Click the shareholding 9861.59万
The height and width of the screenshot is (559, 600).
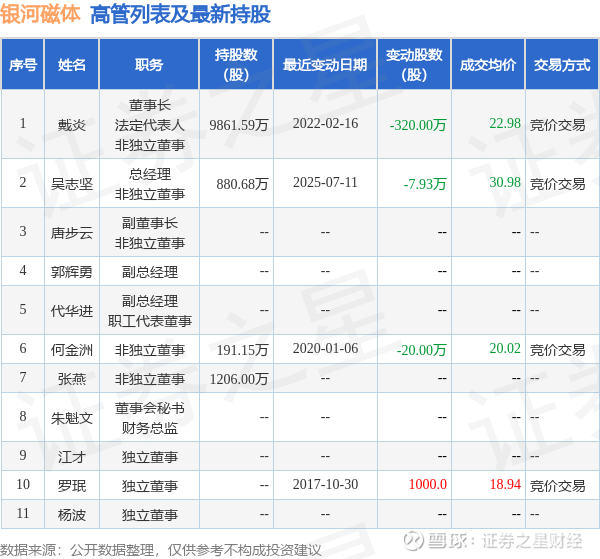pyautogui.click(x=239, y=125)
